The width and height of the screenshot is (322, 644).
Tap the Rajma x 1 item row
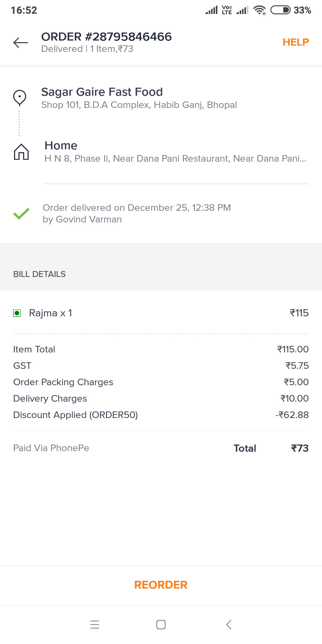pyautogui.click(x=161, y=313)
